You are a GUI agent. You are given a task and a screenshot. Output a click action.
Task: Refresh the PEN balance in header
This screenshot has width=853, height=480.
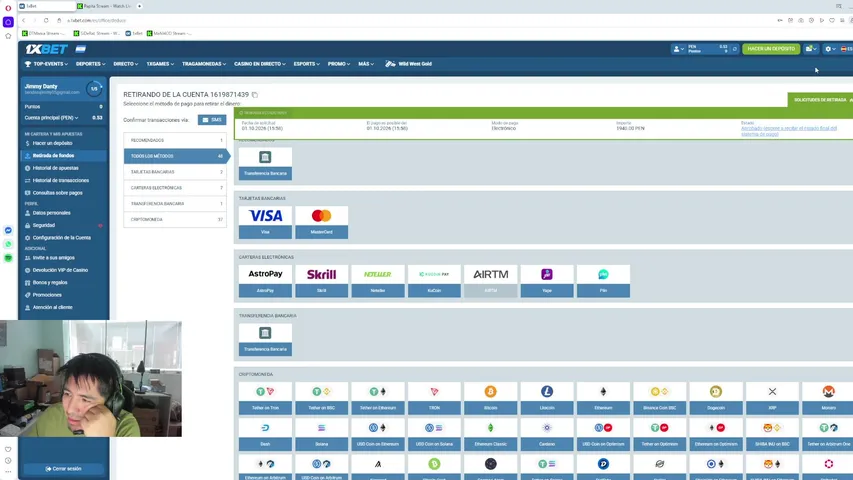pos(734,49)
